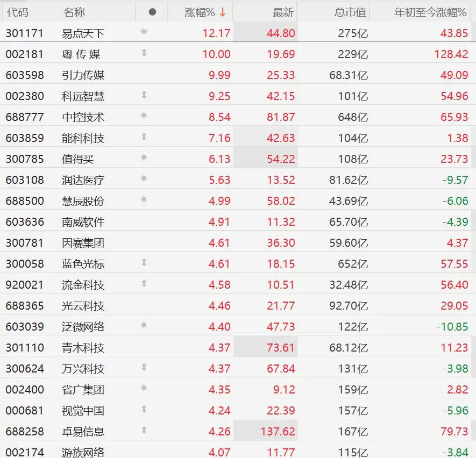Click the star icon beside 省广集团
476x458 pixels.
pos(144,388)
